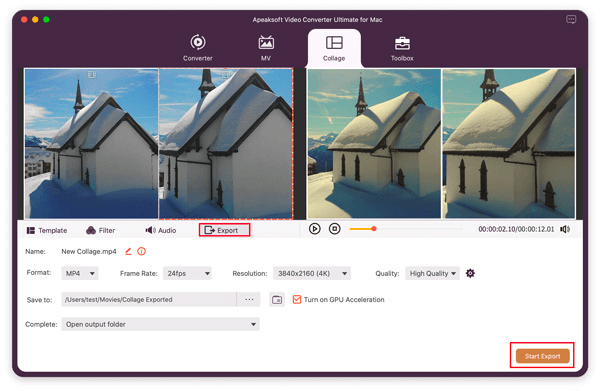600x391 pixels.
Task: Stop the preview playback
Action: (x=334, y=229)
